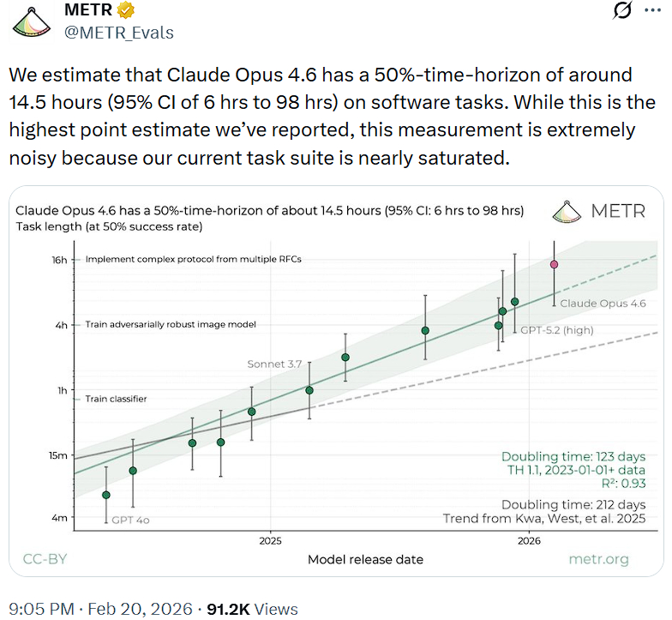Viewport: 672px width, 620px height.
Task: Click the metr.org text in the chart
Action: pyautogui.click(x=598, y=559)
